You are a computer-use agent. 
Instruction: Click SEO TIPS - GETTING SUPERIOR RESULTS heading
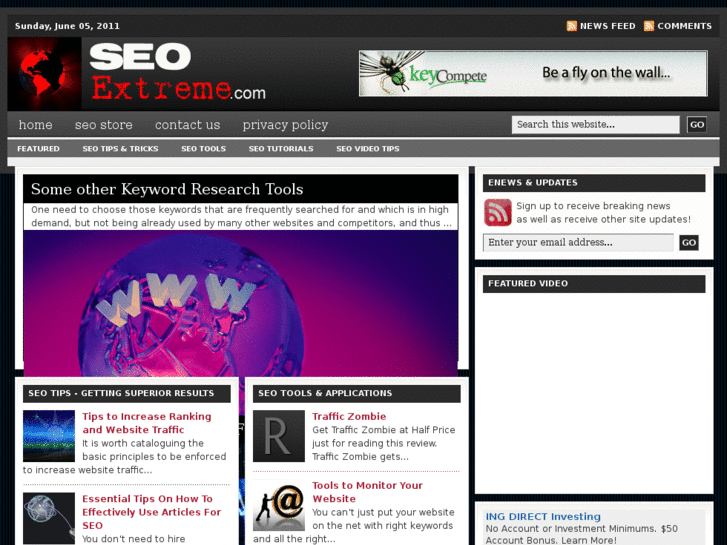121,393
